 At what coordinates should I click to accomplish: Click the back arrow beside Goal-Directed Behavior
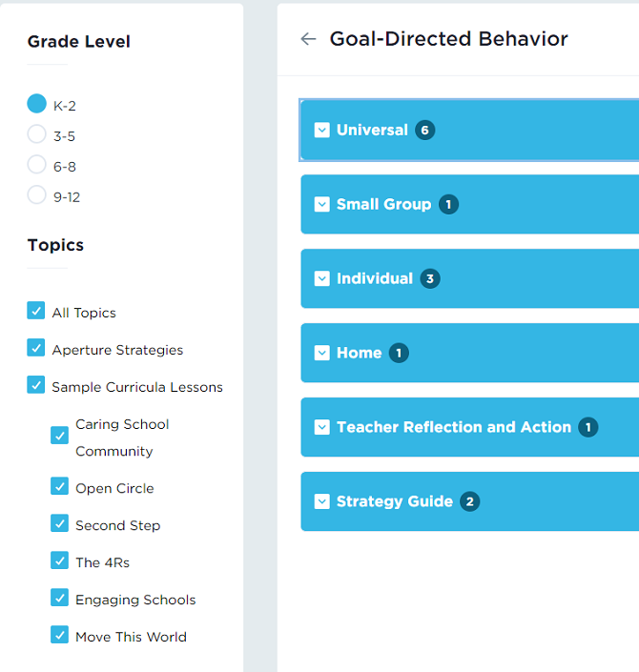coord(308,39)
